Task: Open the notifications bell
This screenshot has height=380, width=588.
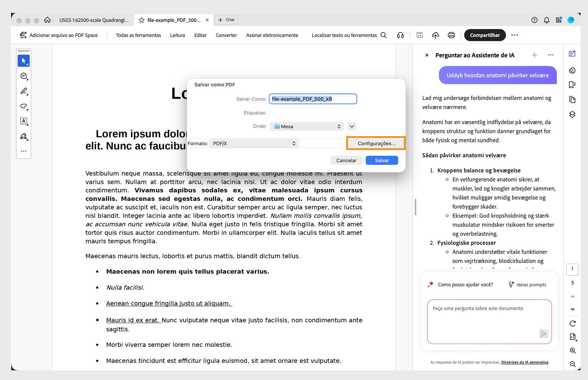Action: tap(546, 20)
